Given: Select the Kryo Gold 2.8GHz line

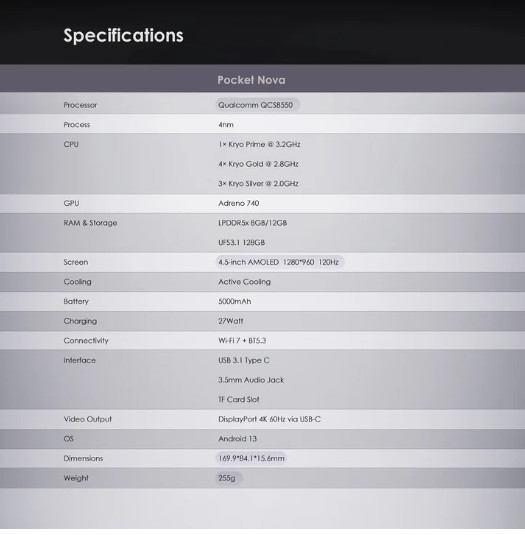Looking at the screenshot, I should (258, 164).
